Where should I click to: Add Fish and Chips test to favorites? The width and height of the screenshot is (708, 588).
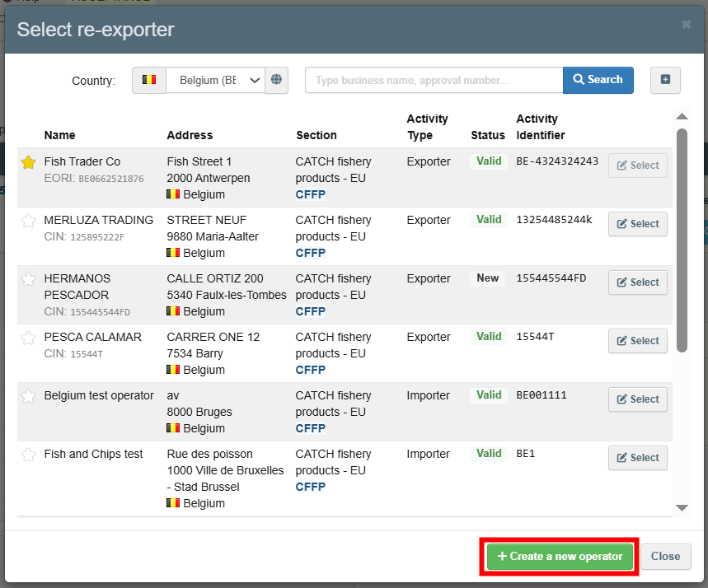tap(29, 455)
